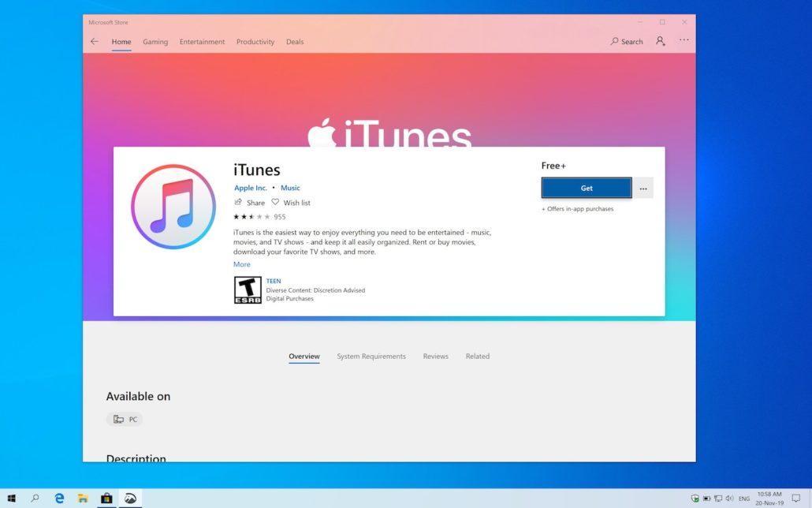Screen dimensions: 812x508
Task: Open the Apple Inc. publisher link
Action: click(x=251, y=188)
